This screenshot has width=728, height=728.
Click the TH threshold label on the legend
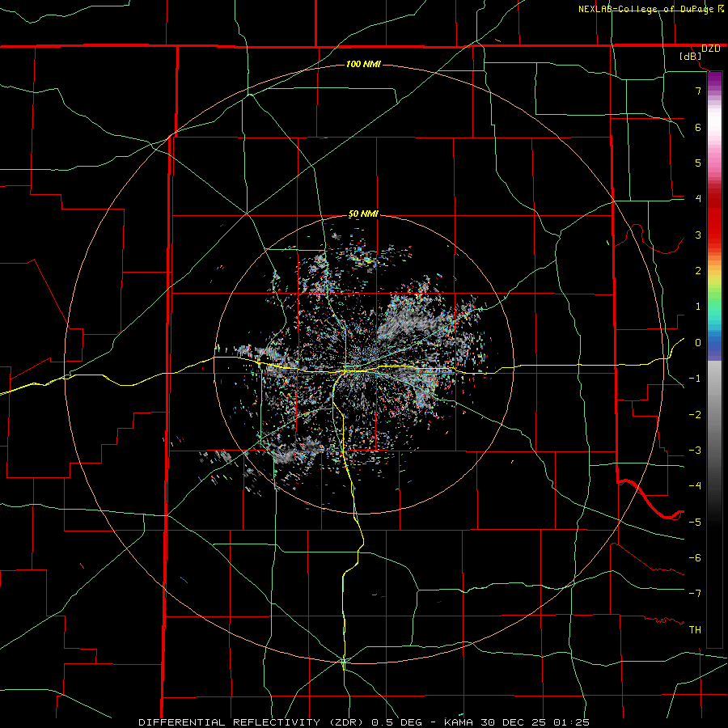coord(695,629)
